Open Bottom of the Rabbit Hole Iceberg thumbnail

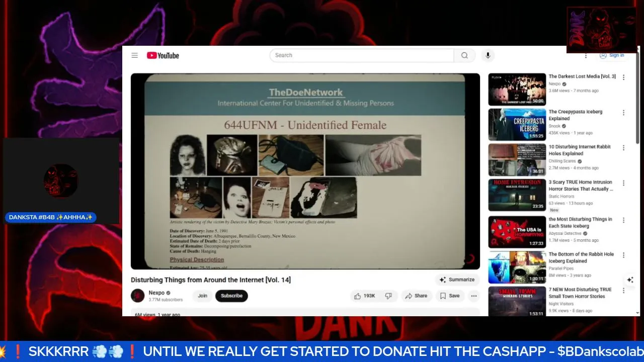tap(517, 267)
